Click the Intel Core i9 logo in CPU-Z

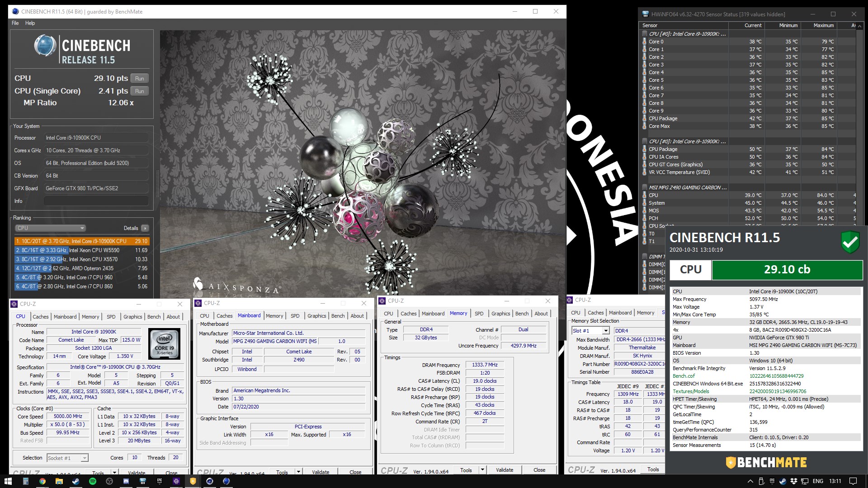coord(164,344)
